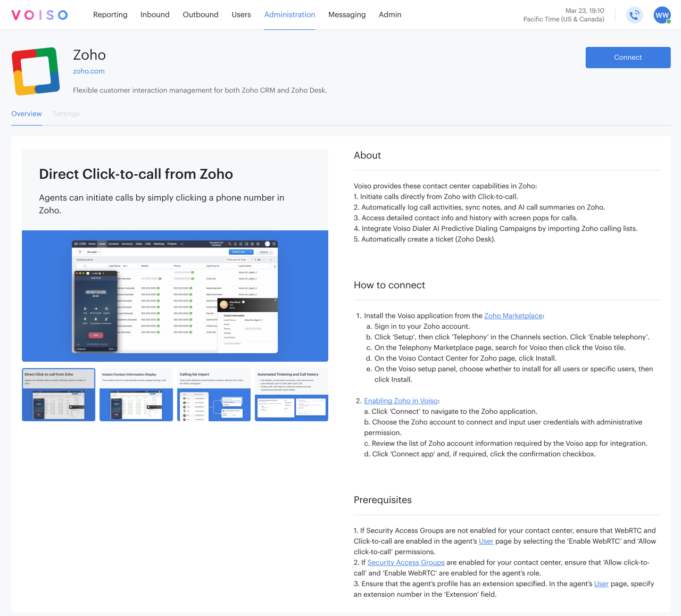Click the Instant Contact Information Display thumbnail

click(136, 394)
